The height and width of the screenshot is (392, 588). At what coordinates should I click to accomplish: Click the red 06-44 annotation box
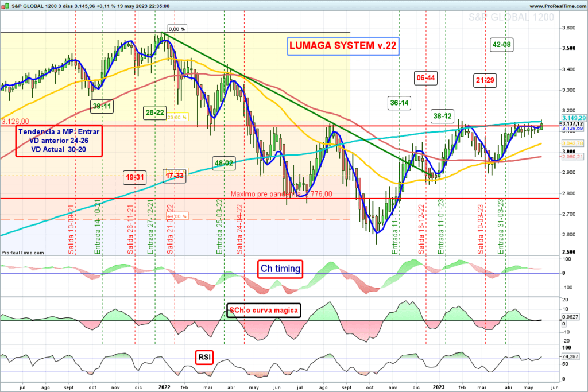[x=425, y=78]
